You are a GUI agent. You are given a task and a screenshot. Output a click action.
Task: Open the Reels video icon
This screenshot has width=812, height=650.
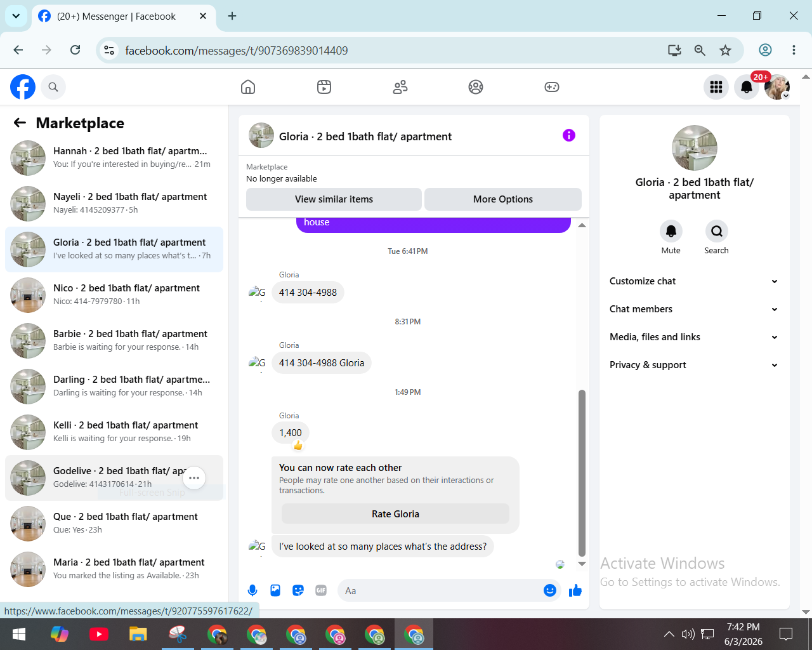[324, 87]
